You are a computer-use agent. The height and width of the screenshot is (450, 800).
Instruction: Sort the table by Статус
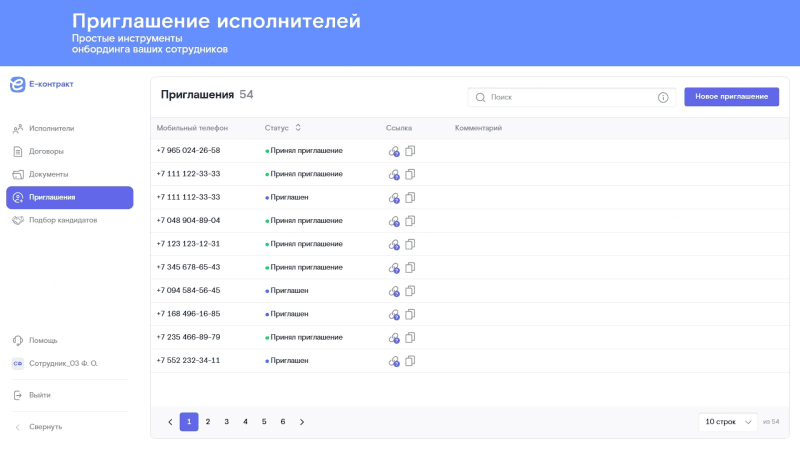coord(298,128)
